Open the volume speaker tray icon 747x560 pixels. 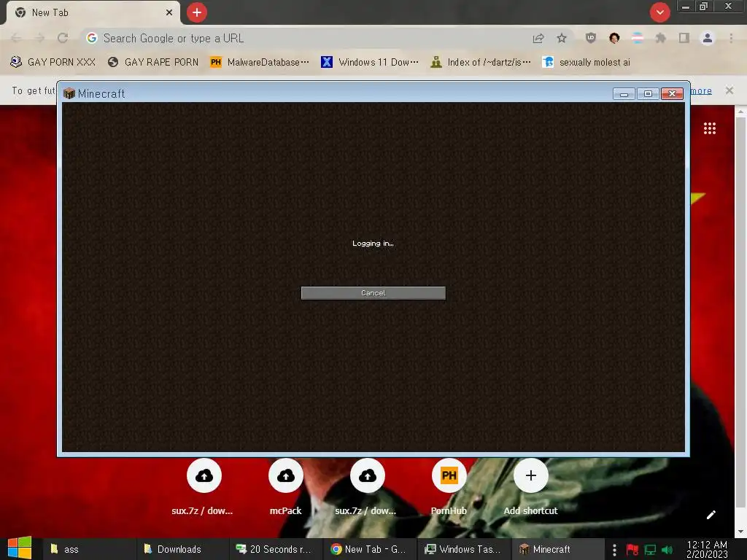tap(667, 550)
